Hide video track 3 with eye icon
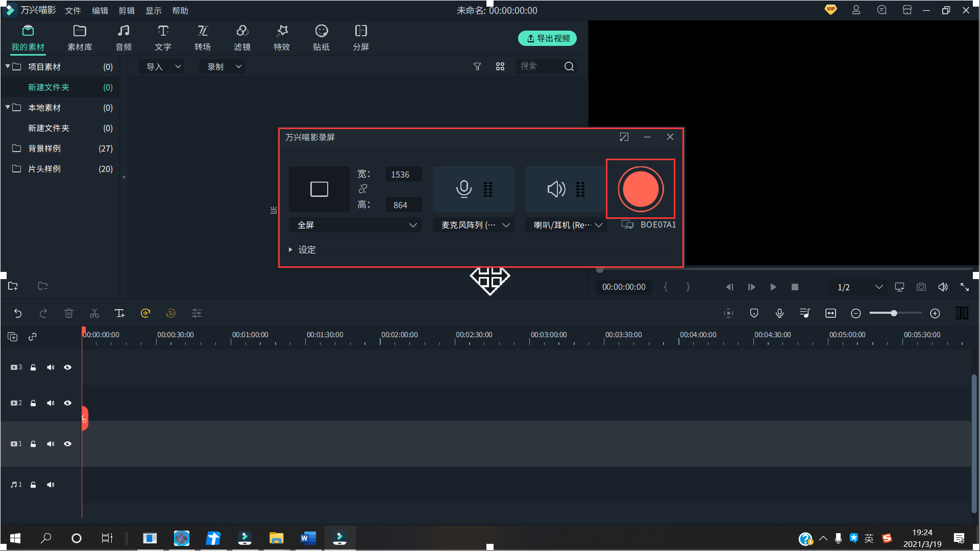 [67, 367]
